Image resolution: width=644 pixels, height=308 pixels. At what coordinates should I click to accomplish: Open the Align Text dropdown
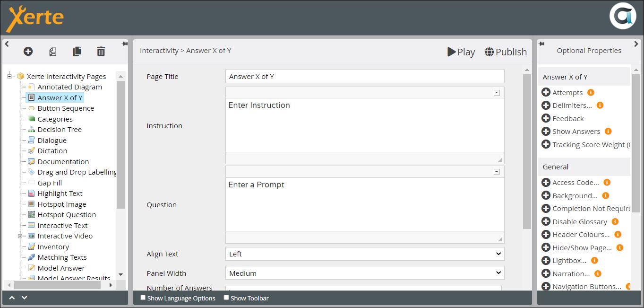coord(364,254)
